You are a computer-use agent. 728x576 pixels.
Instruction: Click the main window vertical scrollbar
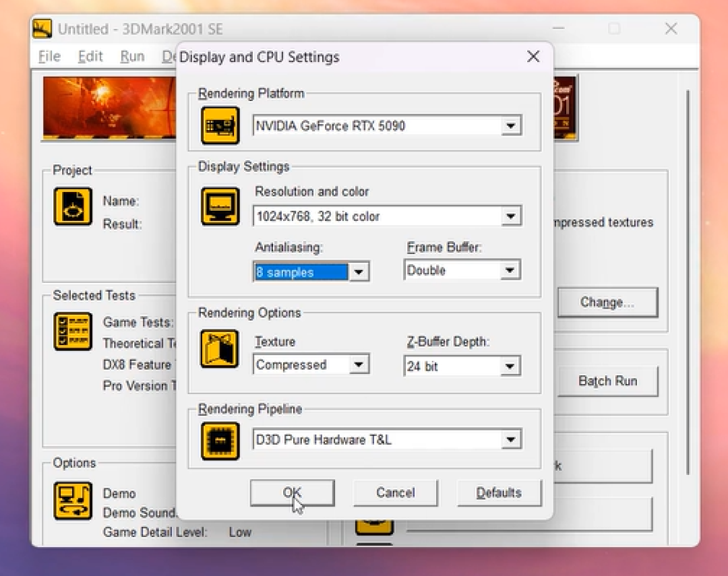click(x=688, y=283)
